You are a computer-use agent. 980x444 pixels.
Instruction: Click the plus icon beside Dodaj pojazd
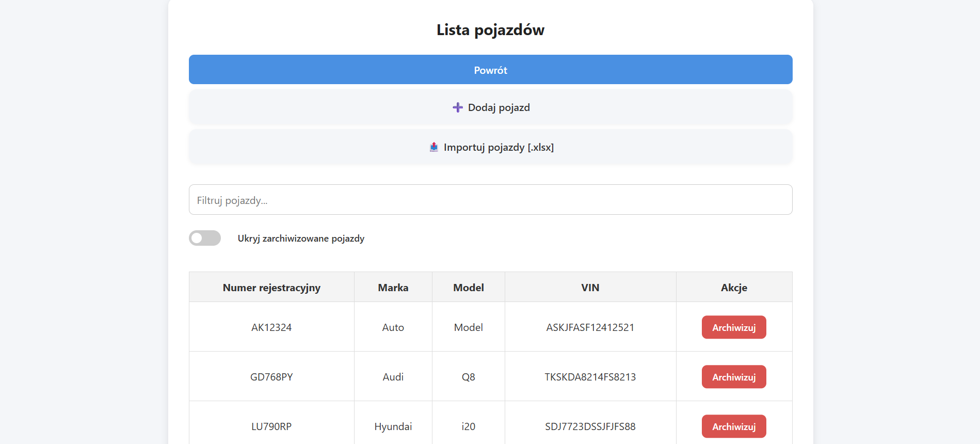click(x=457, y=107)
